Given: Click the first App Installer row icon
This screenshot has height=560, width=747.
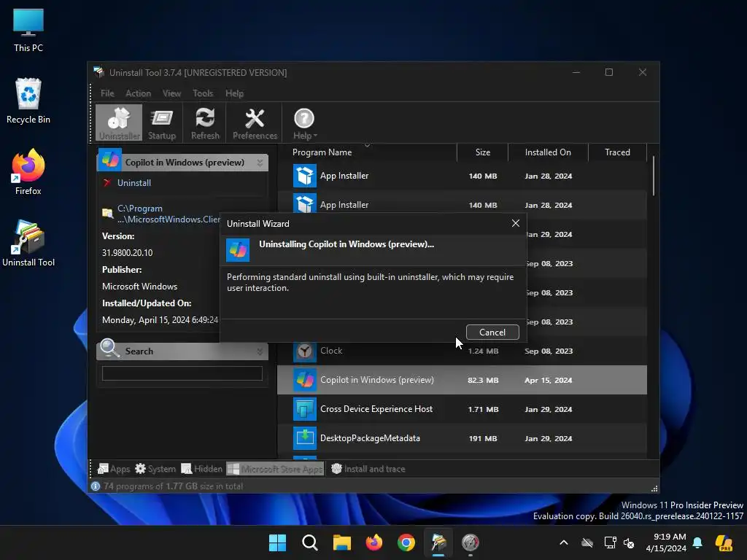Looking at the screenshot, I should tap(305, 176).
